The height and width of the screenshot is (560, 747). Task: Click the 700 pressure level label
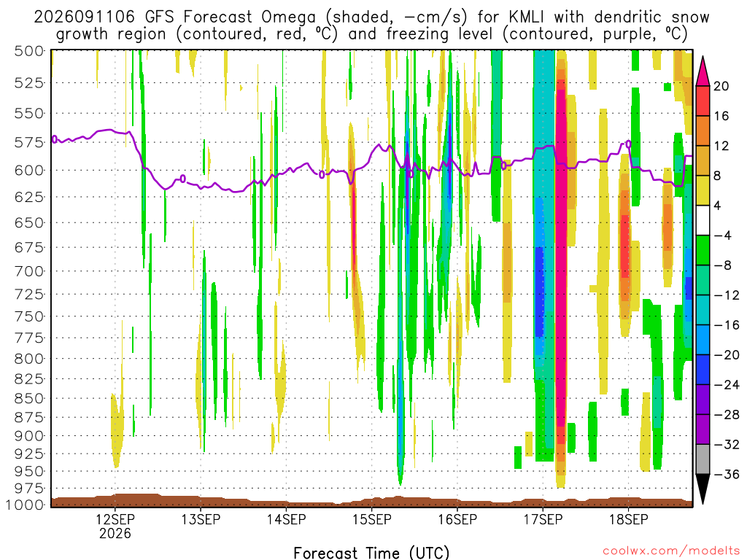tap(29, 271)
